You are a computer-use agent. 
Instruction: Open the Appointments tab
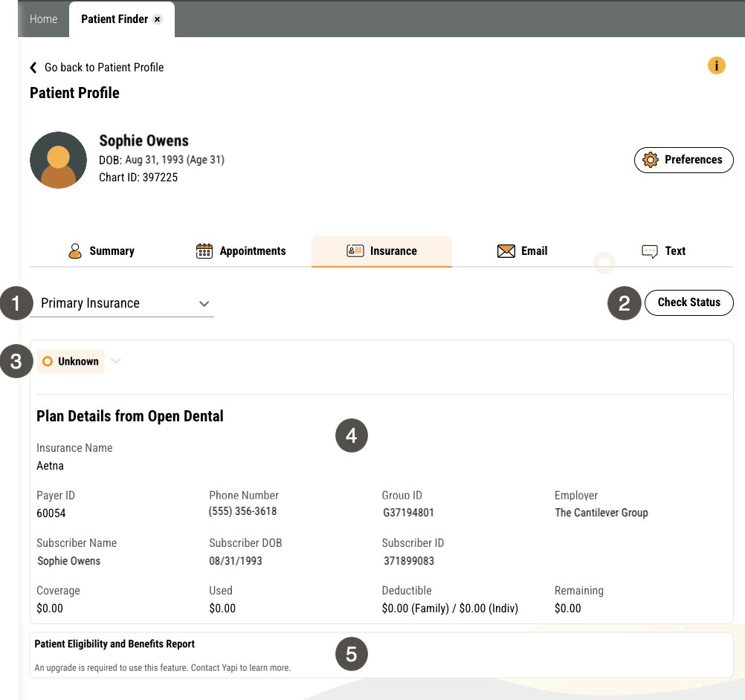click(x=242, y=250)
